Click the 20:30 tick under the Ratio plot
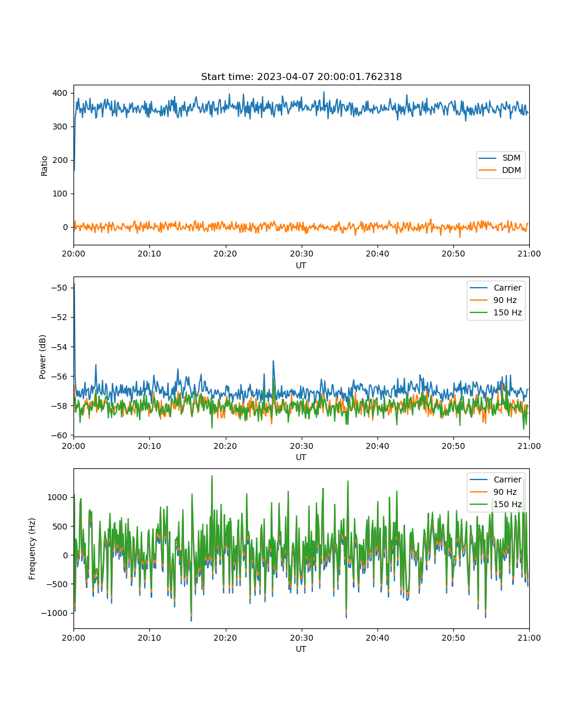 (301, 254)
